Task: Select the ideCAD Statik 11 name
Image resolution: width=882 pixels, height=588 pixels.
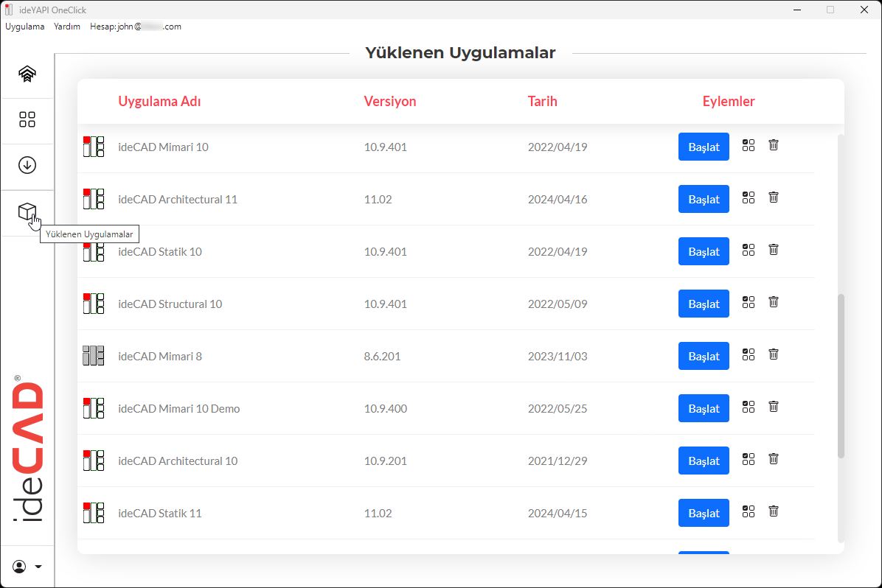Action: (x=160, y=513)
